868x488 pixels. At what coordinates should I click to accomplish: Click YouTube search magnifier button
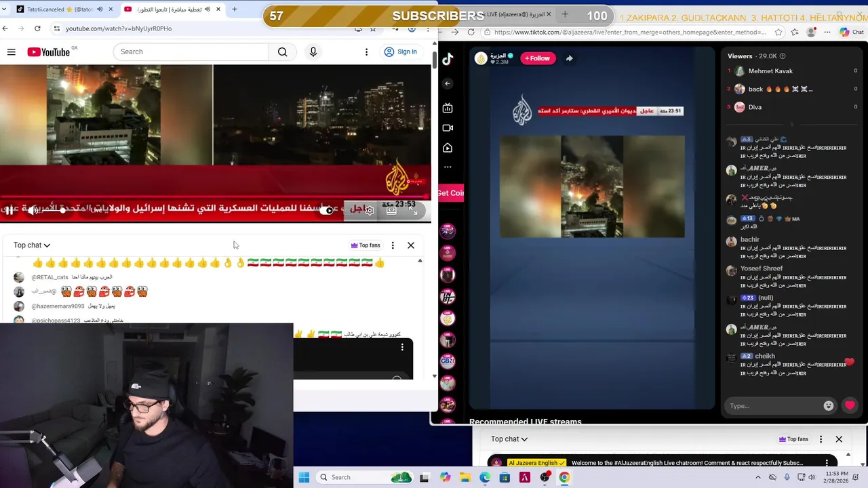282,52
